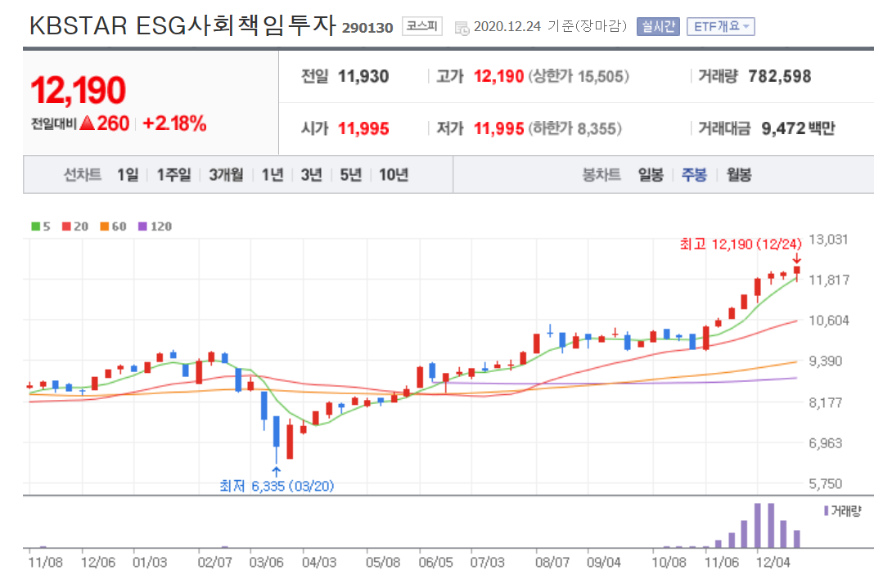Select the 1년 line chart tab
Image resolution: width=874 pixels, height=588 pixels.
pyautogui.click(x=273, y=175)
